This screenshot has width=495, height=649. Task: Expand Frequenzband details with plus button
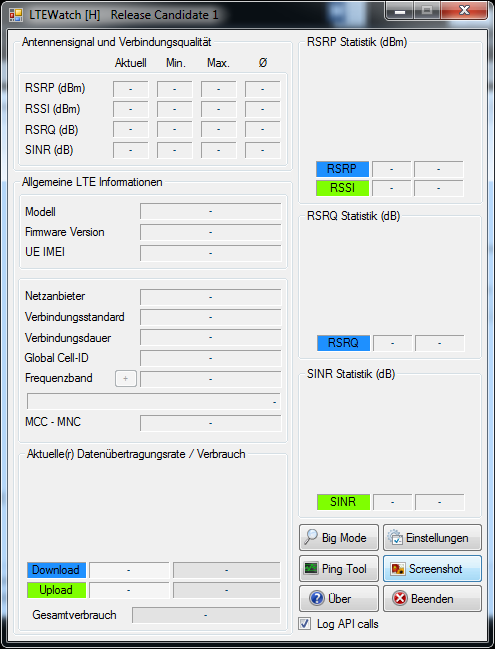(125, 378)
